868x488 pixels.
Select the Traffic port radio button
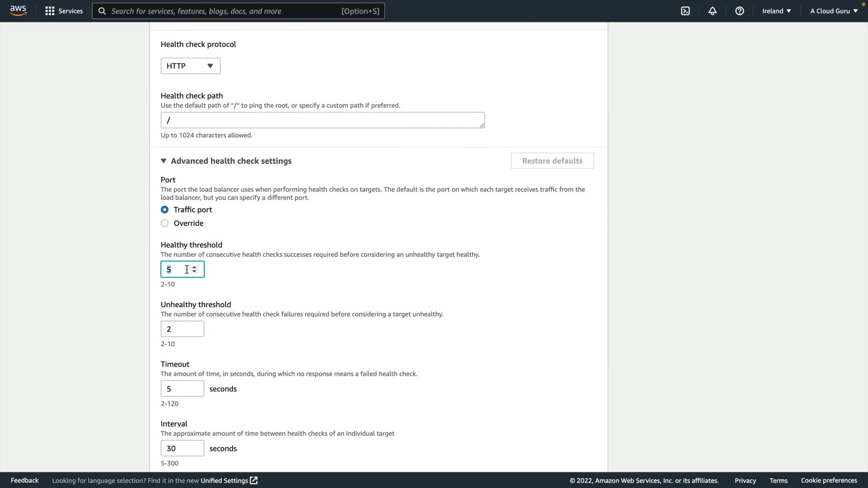pyautogui.click(x=165, y=210)
